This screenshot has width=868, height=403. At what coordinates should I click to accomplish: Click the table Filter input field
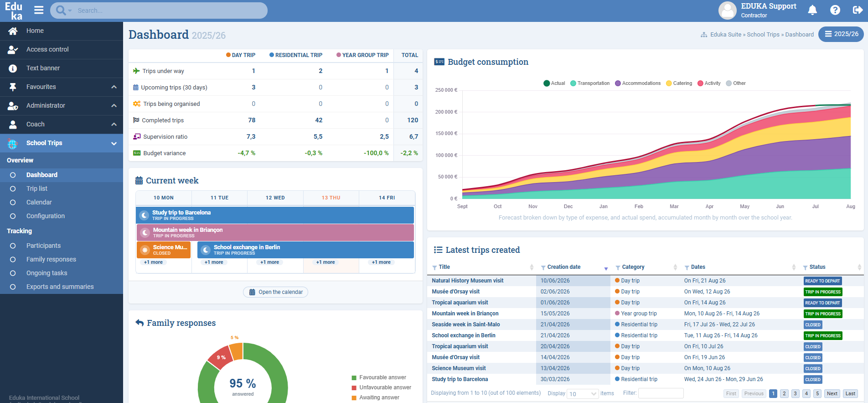click(661, 393)
